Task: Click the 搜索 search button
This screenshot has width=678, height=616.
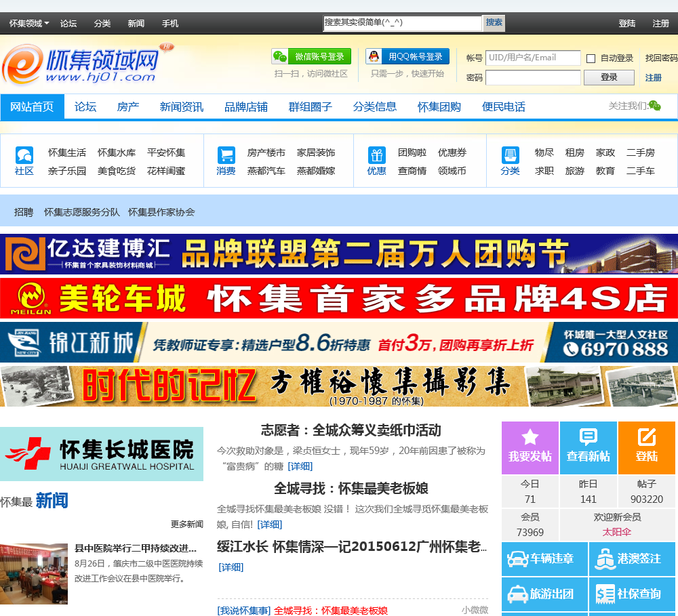Action: pyautogui.click(x=494, y=22)
